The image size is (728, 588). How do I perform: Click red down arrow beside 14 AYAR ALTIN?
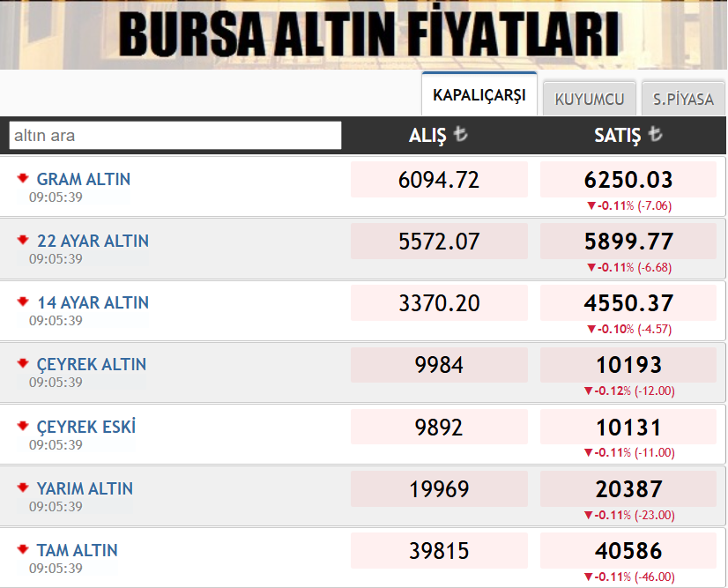coord(23,301)
